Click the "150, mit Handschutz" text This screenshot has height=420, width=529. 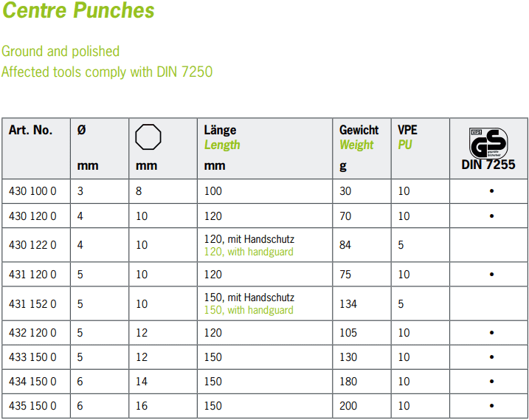[249, 297]
